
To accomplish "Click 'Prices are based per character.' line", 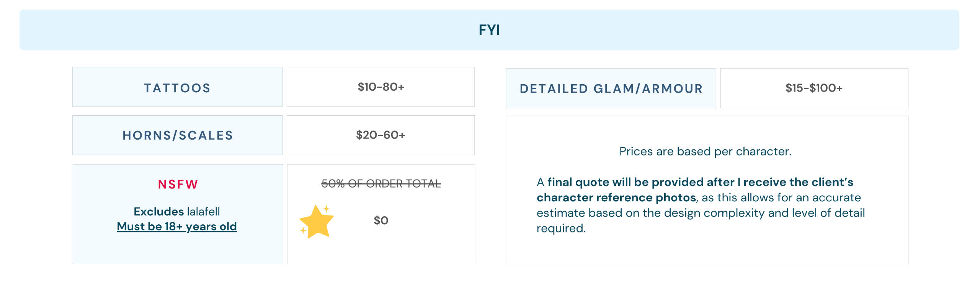I will point(705,152).
